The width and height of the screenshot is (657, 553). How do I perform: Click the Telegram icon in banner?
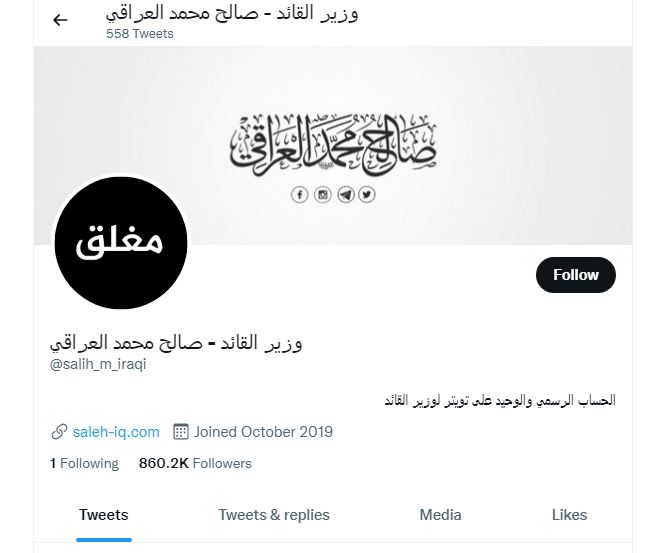point(346,195)
